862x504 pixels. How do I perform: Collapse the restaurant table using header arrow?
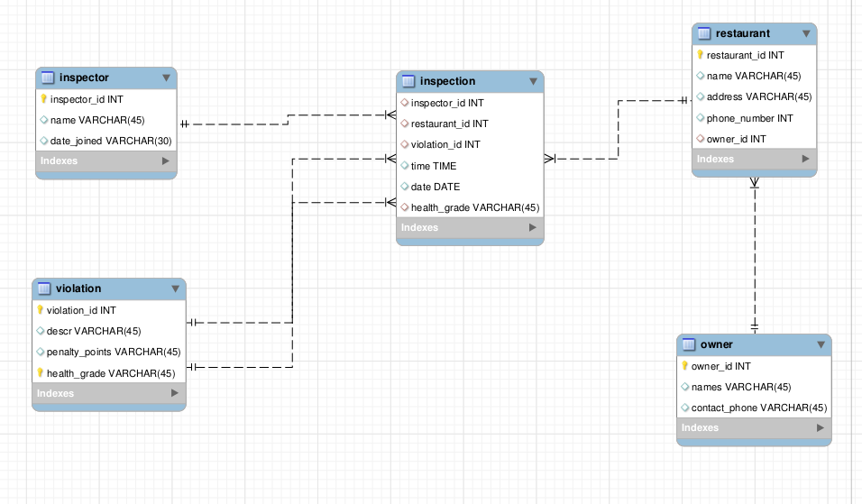pos(806,34)
